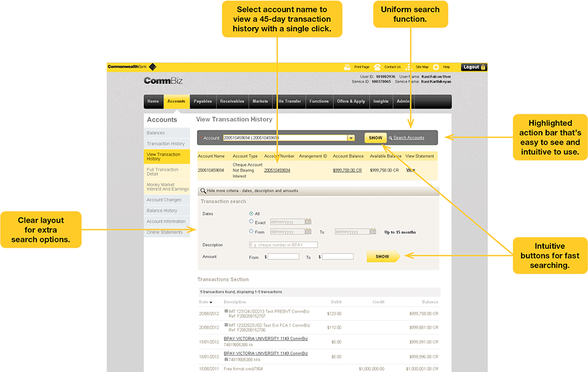Click the Contact Us telephone icon
This screenshot has width=588, height=372.
point(377,67)
